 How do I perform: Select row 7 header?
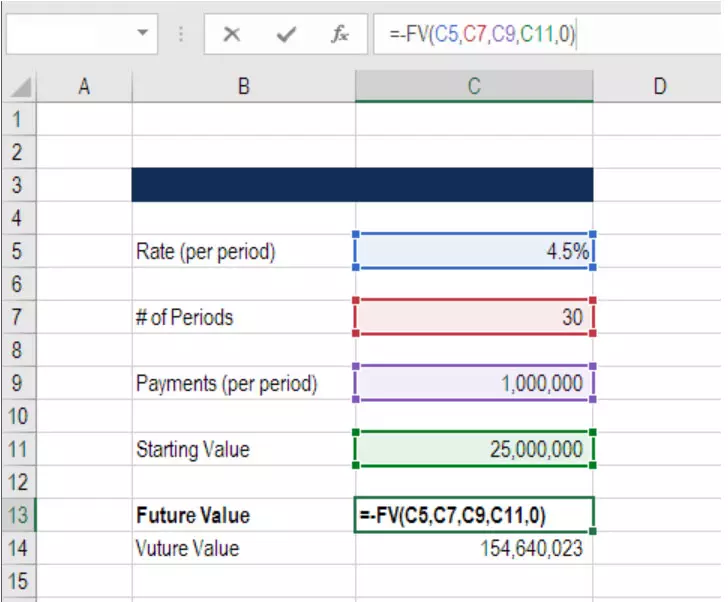[x=19, y=317]
